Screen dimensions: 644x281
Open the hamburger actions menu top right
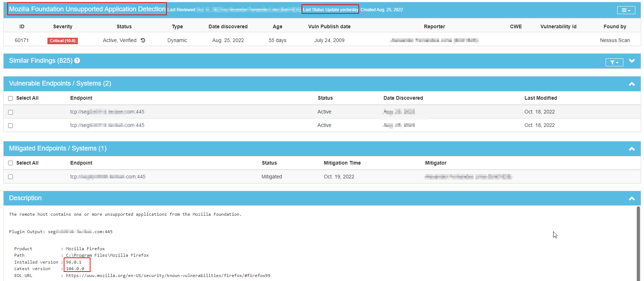click(626, 10)
